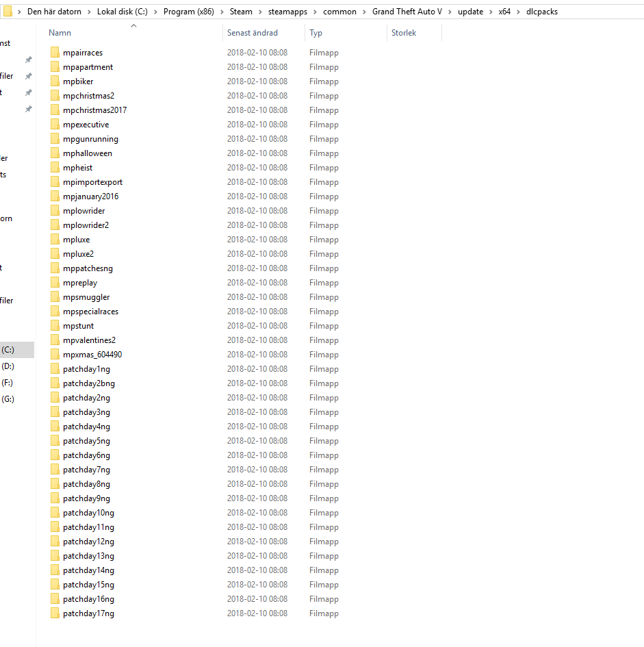Click the mpgunrunning folder icon
644x647 pixels.
[55, 138]
